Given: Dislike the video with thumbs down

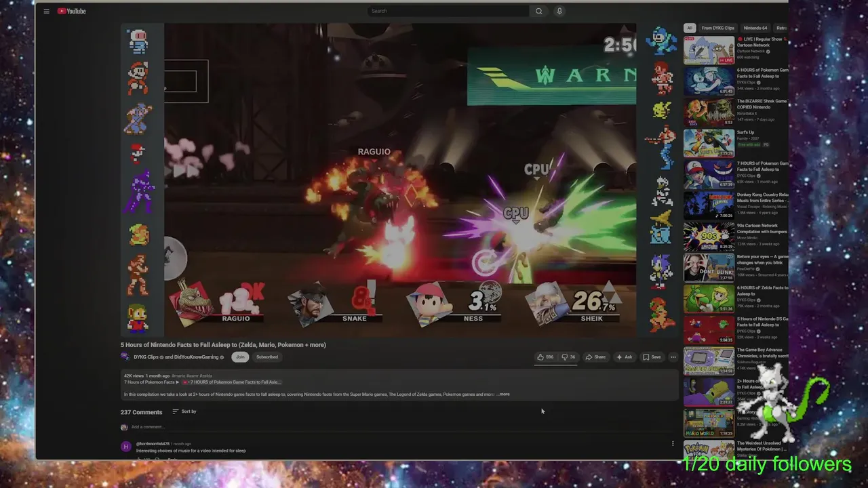Looking at the screenshot, I should [568, 357].
